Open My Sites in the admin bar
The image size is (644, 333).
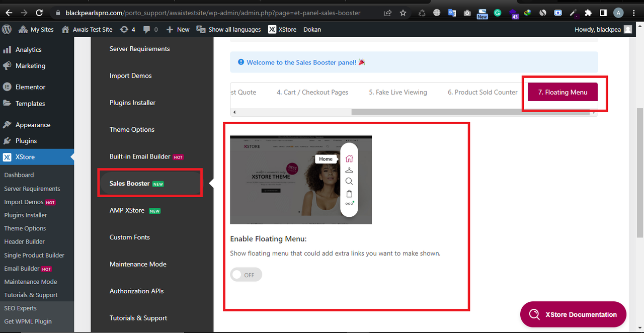(x=36, y=30)
